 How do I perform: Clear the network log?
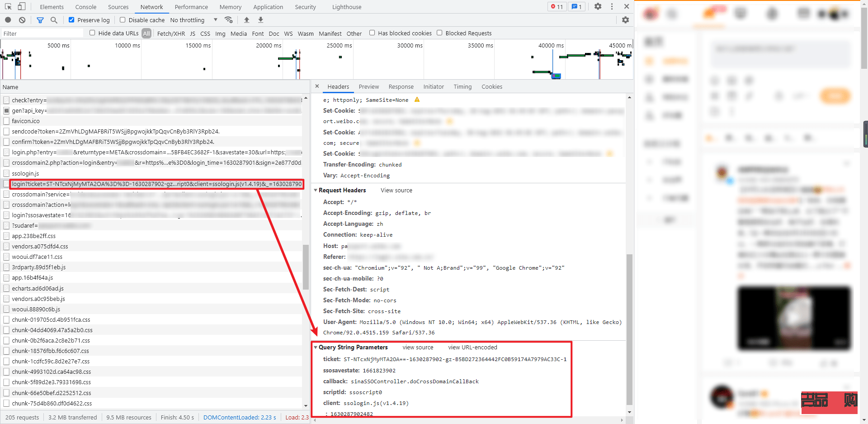tap(22, 20)
